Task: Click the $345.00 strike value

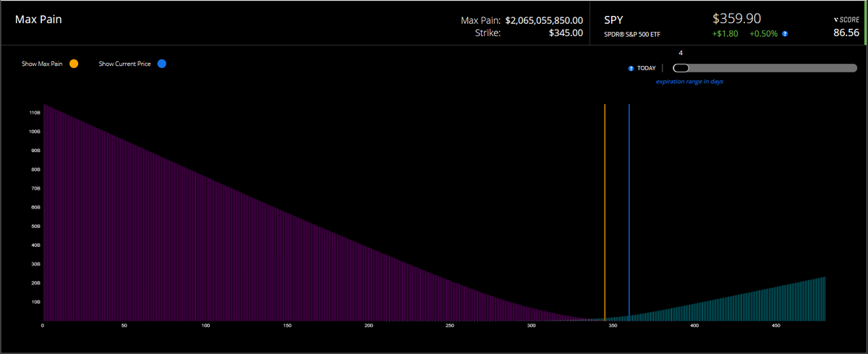Action: (566, 33)
